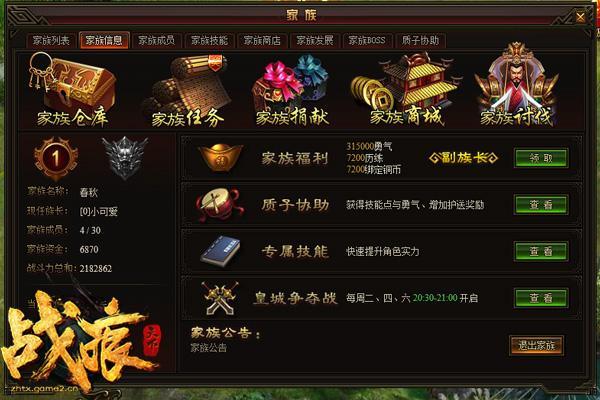This screenshot has height=400, width=600.
Task: Click the blue book 专属技能 icon
Action: tap(221, 251)
